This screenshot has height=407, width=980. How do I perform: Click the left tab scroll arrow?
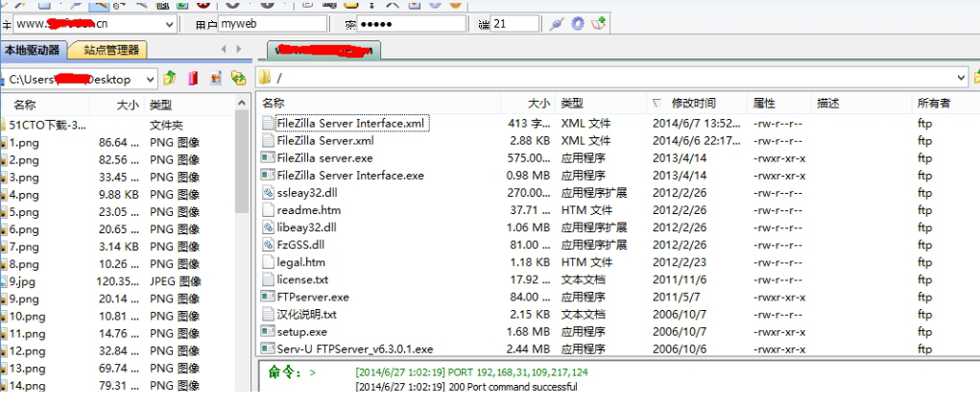(x=224, y=49)
